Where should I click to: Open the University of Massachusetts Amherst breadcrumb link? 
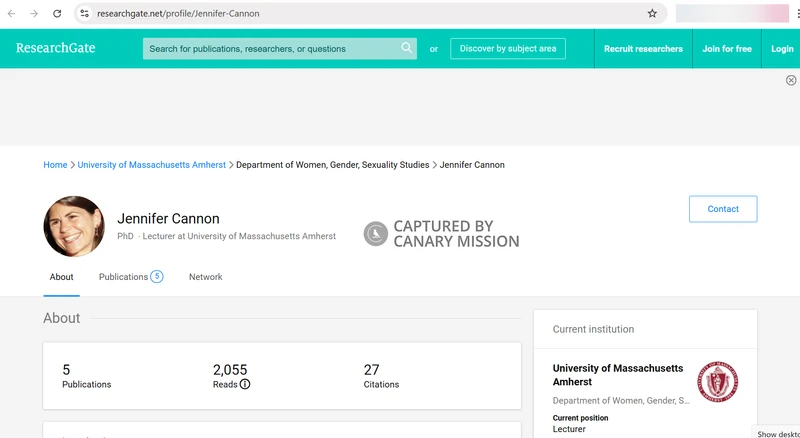click(x=152, y=165)
